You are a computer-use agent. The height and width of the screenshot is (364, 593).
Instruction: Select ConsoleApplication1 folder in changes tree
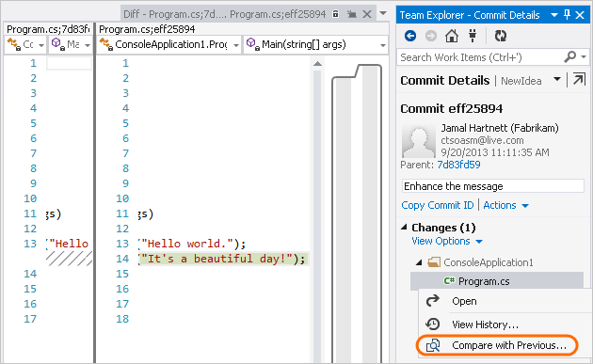[489, 262]
